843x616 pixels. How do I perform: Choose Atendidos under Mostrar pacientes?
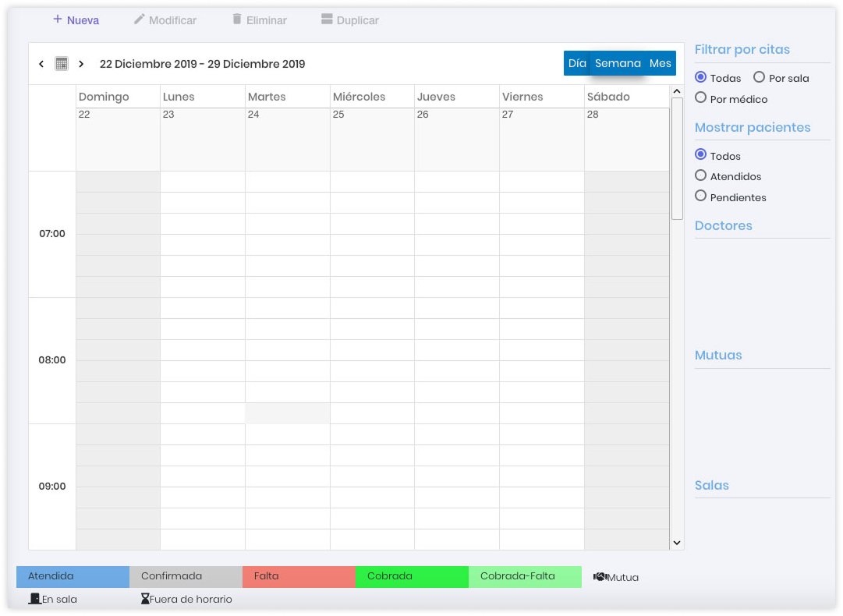[700, 175]
